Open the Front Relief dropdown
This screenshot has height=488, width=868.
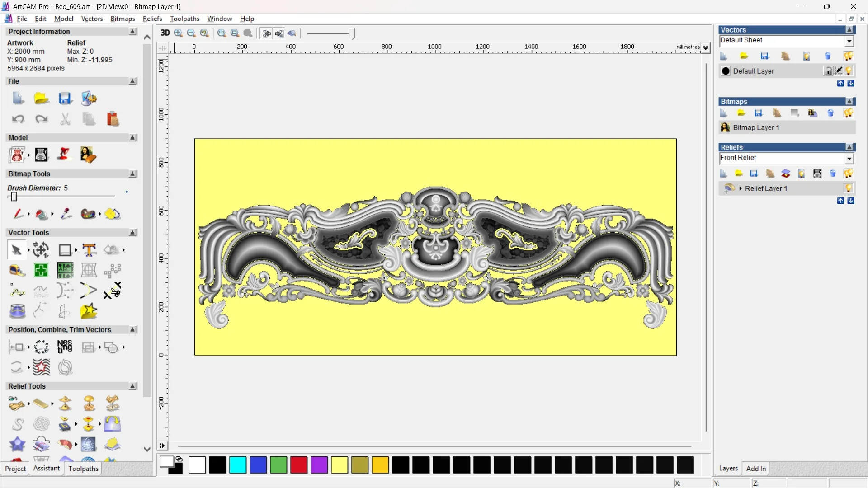coord(849,159)
